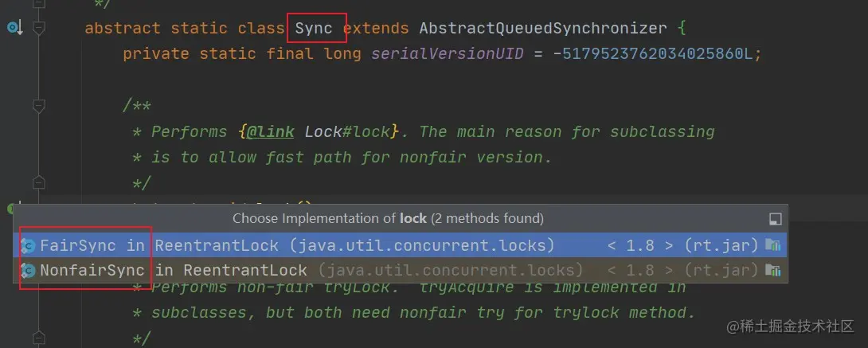
Task: Toggle fold marker below trylock method comment
Action: 38,337
